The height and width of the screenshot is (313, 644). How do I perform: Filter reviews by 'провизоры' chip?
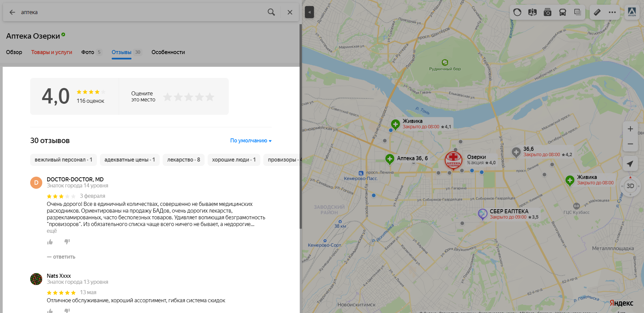click(282, 160)
